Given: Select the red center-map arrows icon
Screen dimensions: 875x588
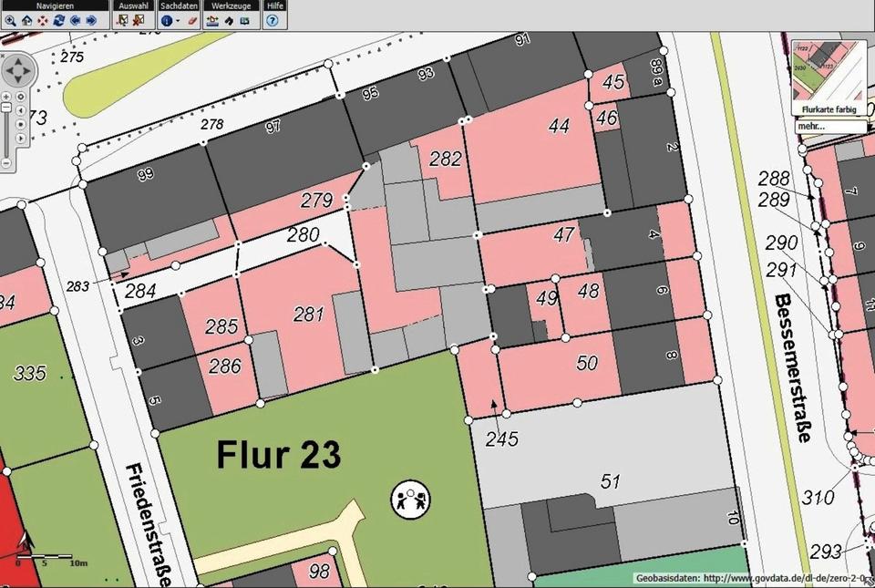Looking at the screenshot, I should [x=43, y=19].
